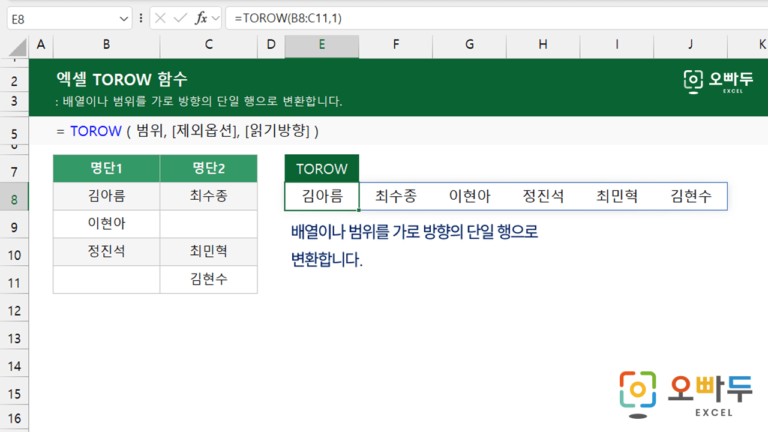Click the three-dot formula bar handle
The image size is (768, 432).
[141, 19]
